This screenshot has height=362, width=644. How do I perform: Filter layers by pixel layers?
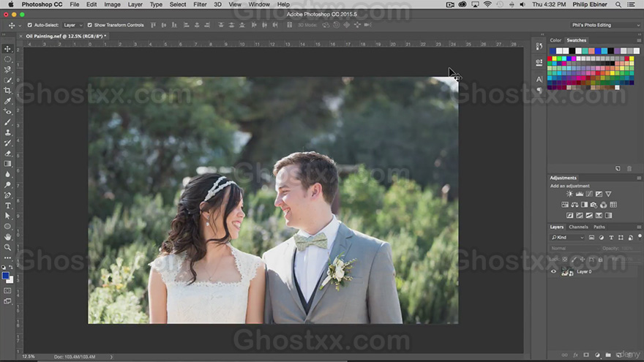pos(591,238)
